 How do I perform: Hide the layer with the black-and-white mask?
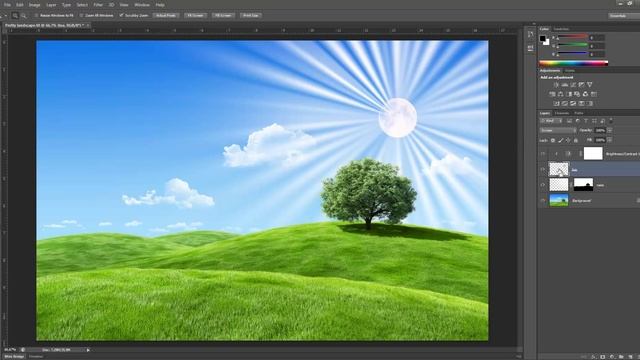coord(543,185)
